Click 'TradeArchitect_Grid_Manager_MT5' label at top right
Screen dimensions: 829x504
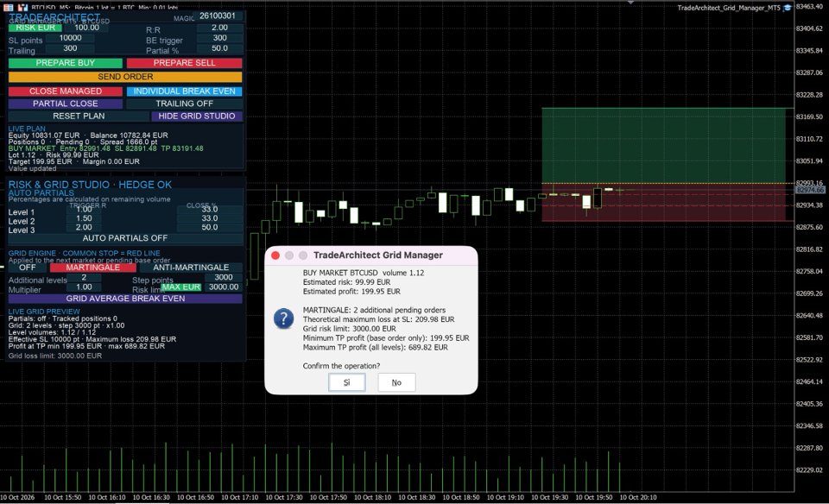click(x=729, y=8)
